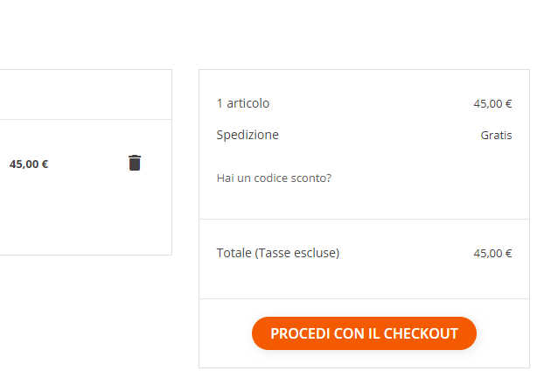Remove the product from the cart
The height and width of the screenshot is (392, 558).
(135, 163)
